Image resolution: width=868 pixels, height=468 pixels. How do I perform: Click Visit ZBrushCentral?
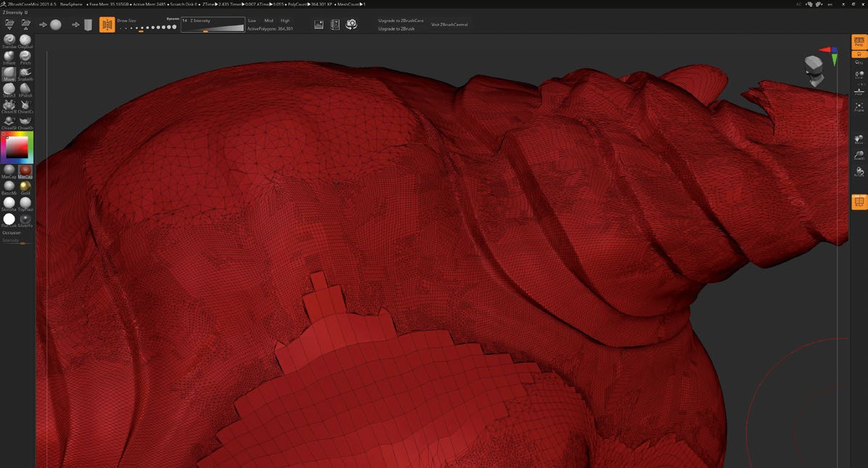449,25
